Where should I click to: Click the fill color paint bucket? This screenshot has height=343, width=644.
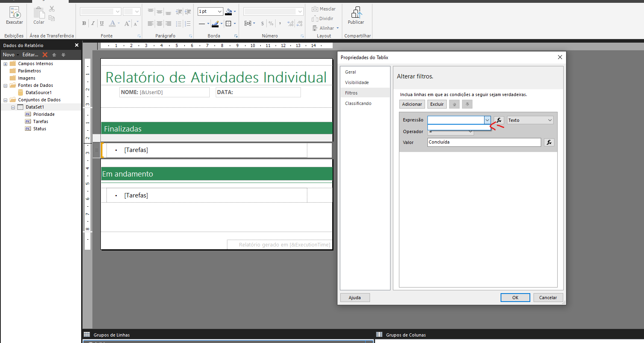tap(229, 12)
